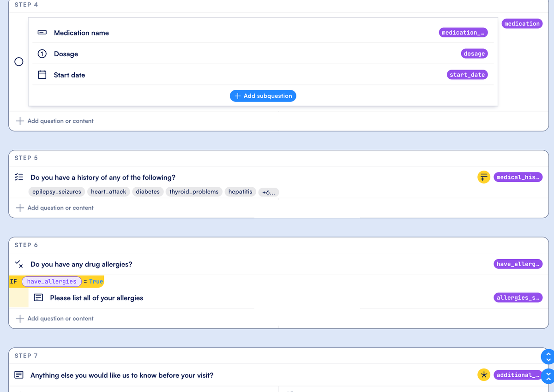The width and height of the screenshot is (554, 392).
Task: Click the = True condition value
Action: 93,281
